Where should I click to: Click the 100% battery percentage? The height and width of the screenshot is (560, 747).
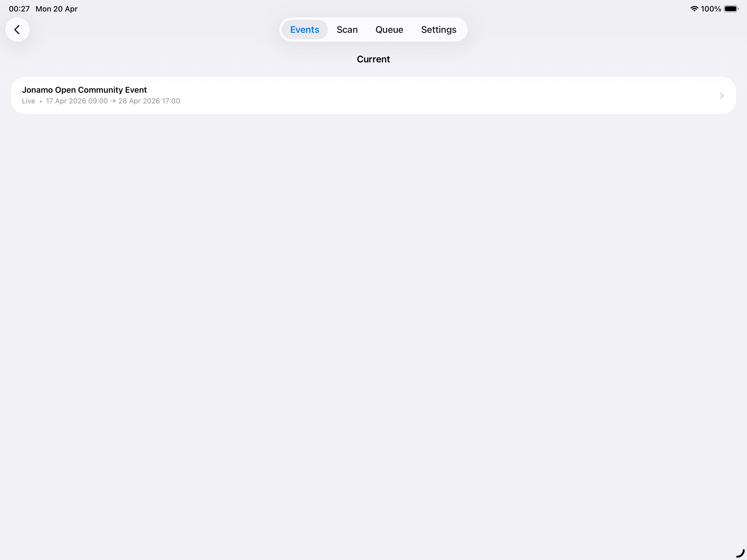pos(711,9)
